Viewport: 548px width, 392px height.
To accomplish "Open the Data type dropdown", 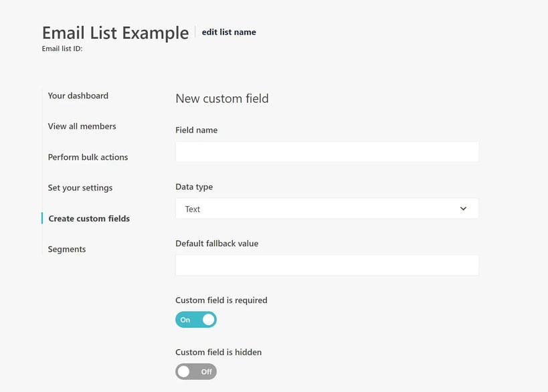I will click(x=327, y=209).
